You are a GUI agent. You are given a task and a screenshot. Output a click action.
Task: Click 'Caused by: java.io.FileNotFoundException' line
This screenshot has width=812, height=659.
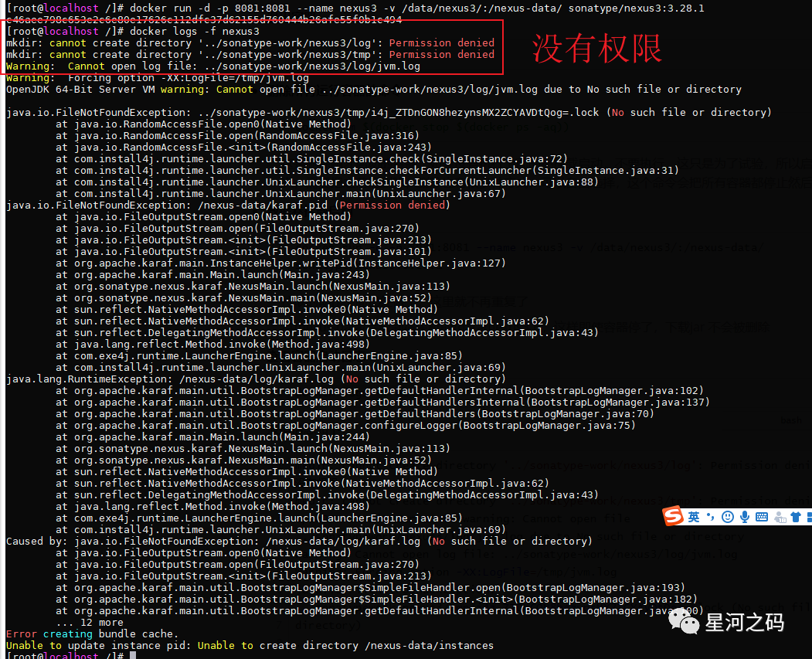299,541
